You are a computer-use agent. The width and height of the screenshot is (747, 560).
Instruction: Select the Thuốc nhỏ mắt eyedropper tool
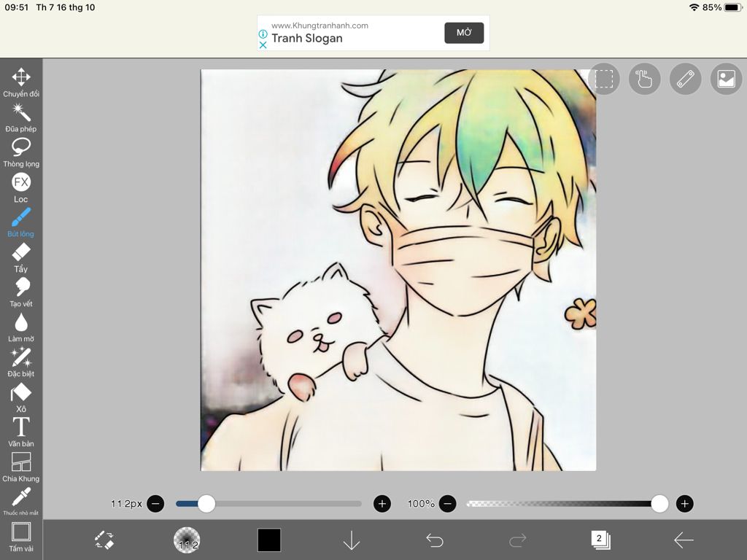[x=21, y=502]
